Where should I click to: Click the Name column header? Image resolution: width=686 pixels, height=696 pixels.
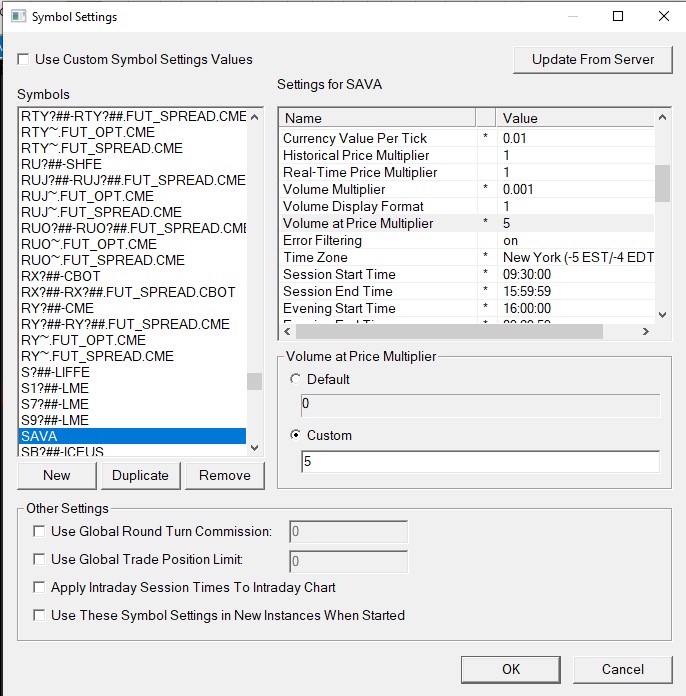(x=378, y=118)
